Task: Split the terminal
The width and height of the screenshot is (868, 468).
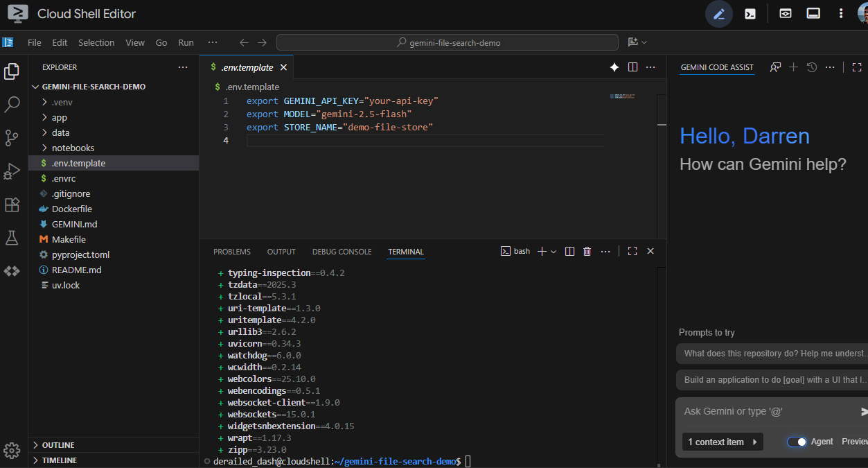Action: [x=569, y=251]
